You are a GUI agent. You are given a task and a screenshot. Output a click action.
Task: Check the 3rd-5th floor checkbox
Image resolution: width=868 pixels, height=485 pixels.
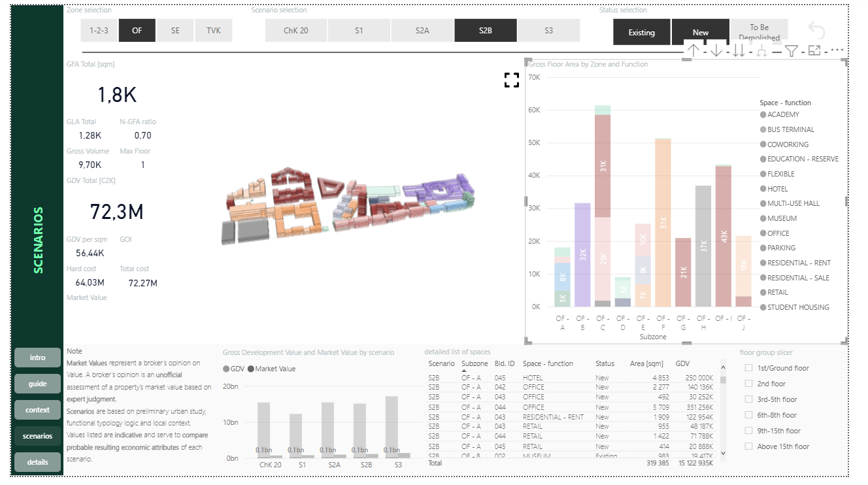point(749,399)
